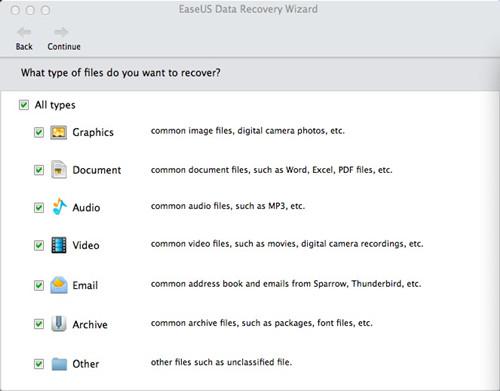Viewport: 500px width, 391px height.
Task: Click the Back label in toolbar
Action: [24, 46]
